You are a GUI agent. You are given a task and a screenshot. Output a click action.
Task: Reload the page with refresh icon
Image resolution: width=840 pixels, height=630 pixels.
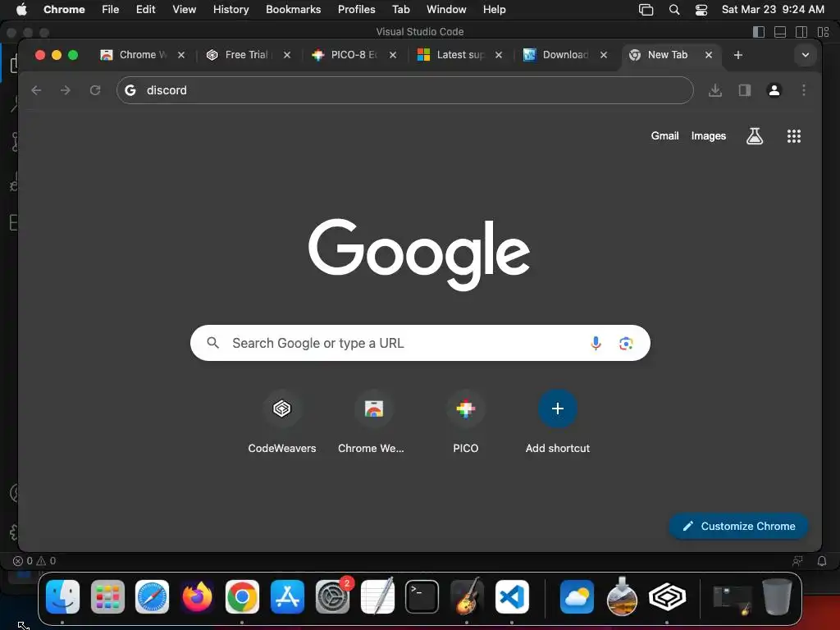[x=95, y=90]
